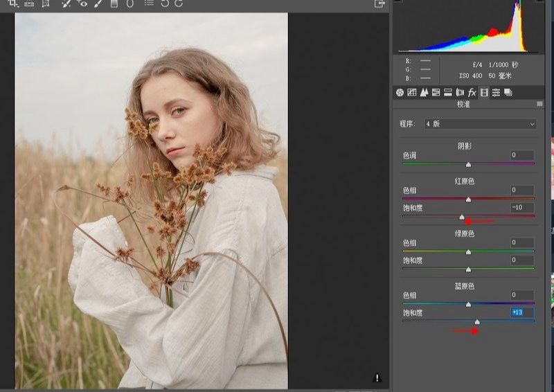Select the Crop tool in toolbar
The image size is (554, 392).
(13, 3)
